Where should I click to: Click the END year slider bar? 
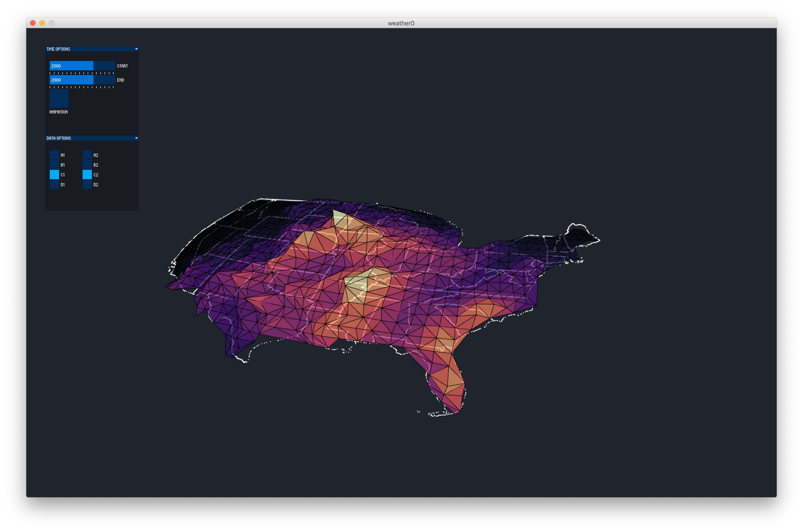tap(82, 80)
